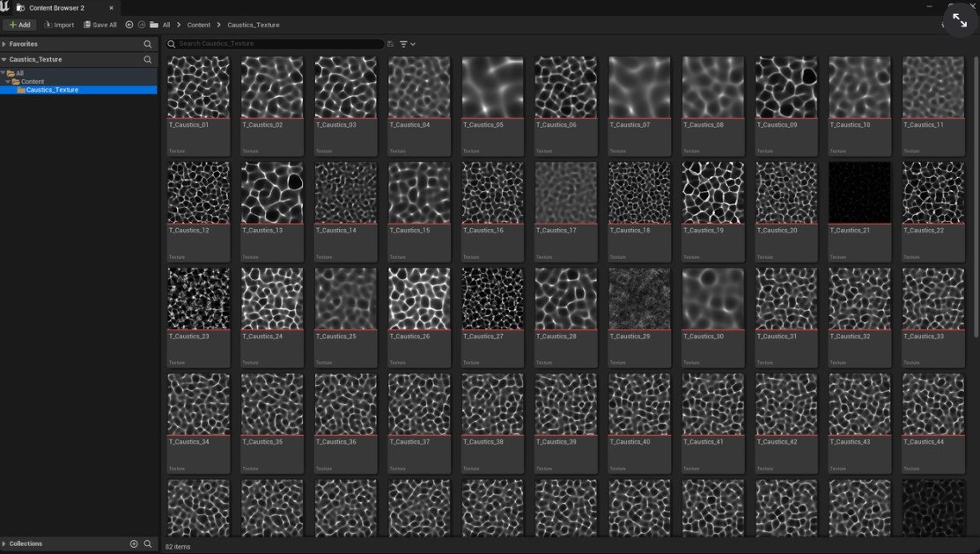Save the current search as collection
This screenshot has width=980, height=554.
pyautogui.click(x=390, y=44)
